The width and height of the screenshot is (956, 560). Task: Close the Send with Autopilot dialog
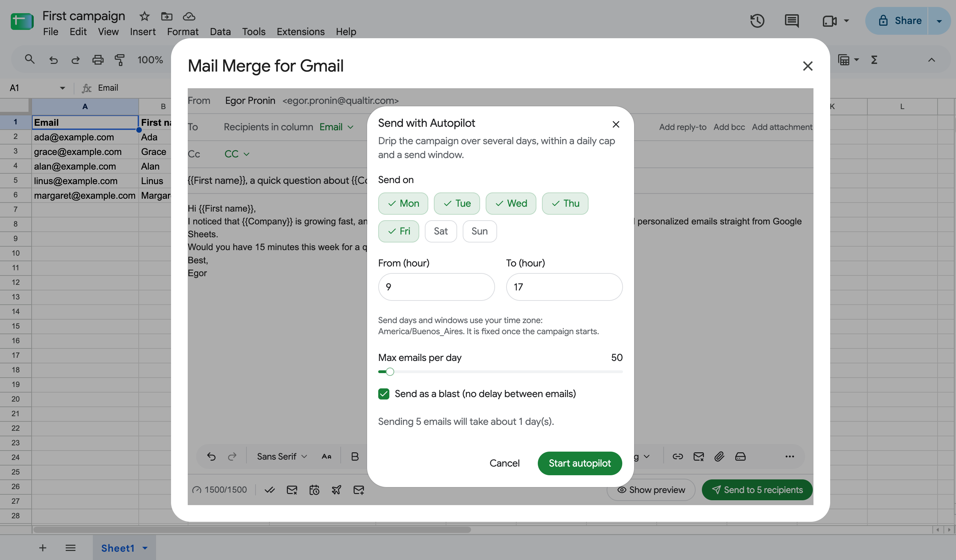tap(616, 124)
